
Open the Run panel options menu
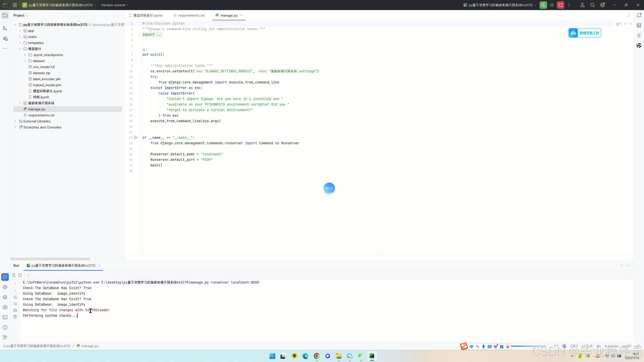coord(622,265)
